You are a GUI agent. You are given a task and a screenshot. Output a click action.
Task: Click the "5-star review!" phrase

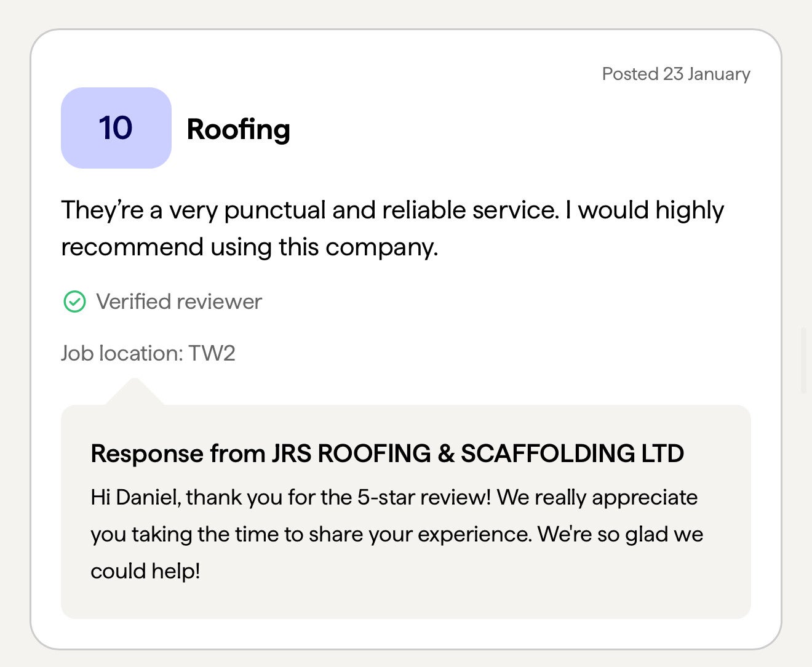[x=424, y=497]
